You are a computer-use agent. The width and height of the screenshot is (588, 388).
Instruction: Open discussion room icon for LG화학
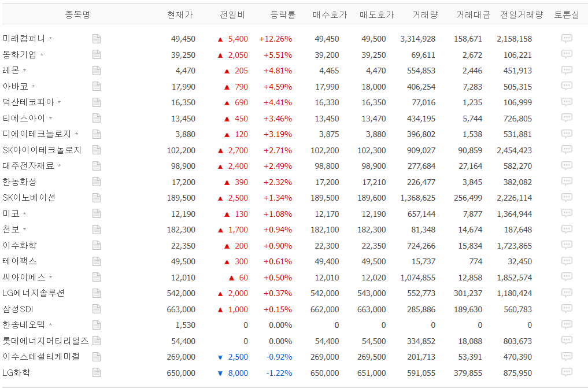click(x=567, y=372)
